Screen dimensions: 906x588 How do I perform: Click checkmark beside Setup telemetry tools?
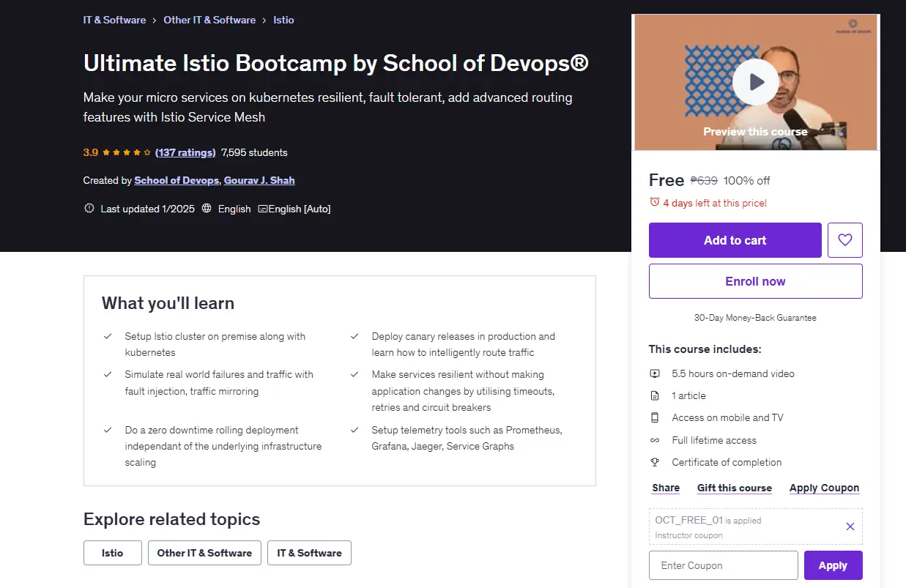pyautogui.click(x=354, y=430)
